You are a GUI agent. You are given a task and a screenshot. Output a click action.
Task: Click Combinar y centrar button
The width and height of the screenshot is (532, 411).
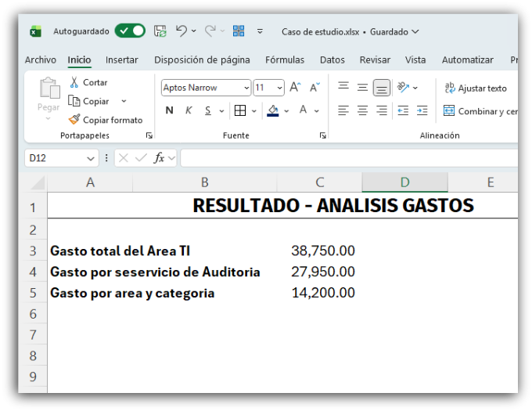click(x=480, y=111)
